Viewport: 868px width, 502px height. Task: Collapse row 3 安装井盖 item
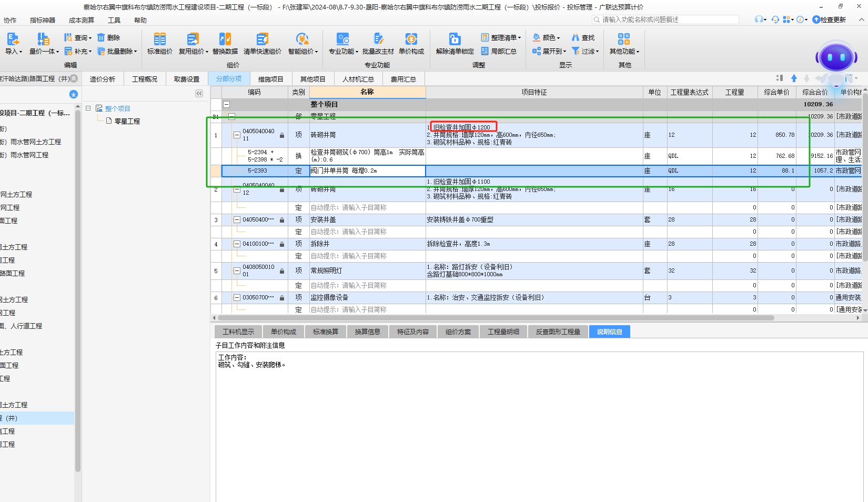237,219
